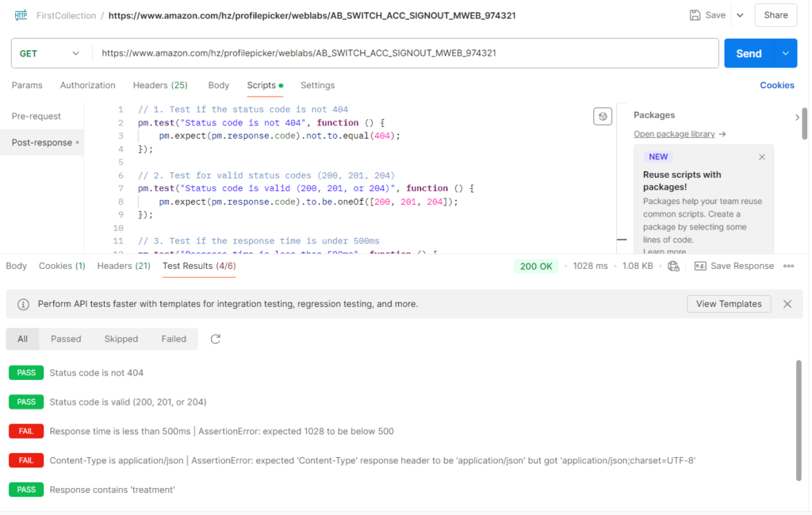The image size is (812, 515).
Task: Filter test results by All
Action: (x=22, y=339)
